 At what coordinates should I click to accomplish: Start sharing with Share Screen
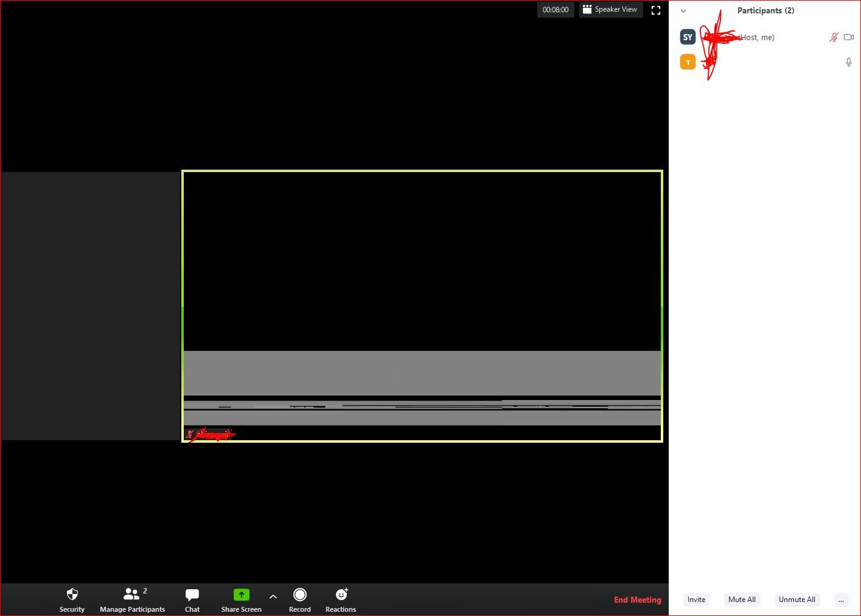point(242,600)
